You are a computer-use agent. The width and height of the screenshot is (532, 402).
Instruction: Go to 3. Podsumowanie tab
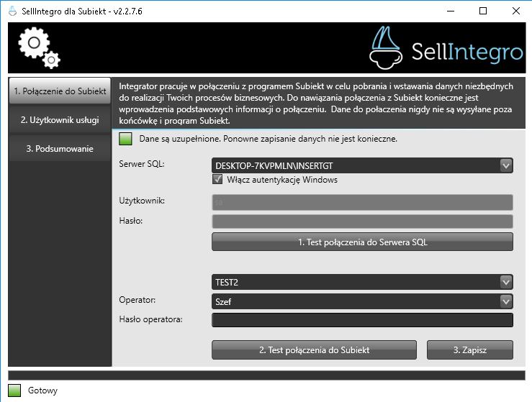[60, 149]
